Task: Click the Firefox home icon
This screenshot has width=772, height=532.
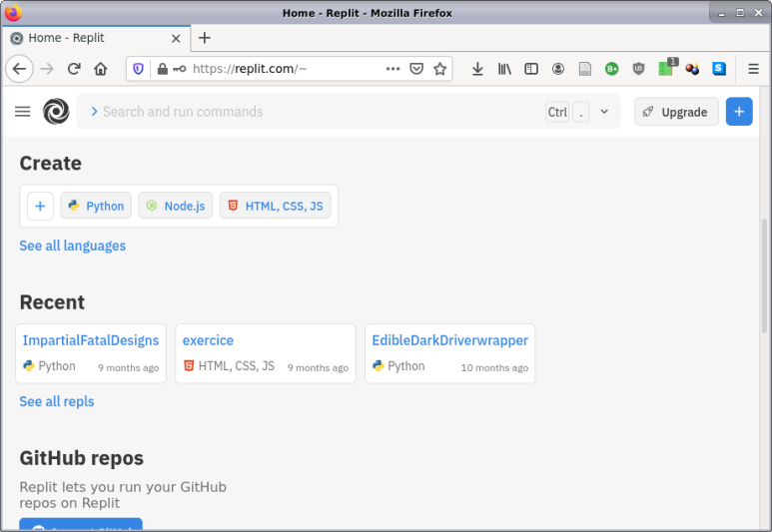Action: 101,69
